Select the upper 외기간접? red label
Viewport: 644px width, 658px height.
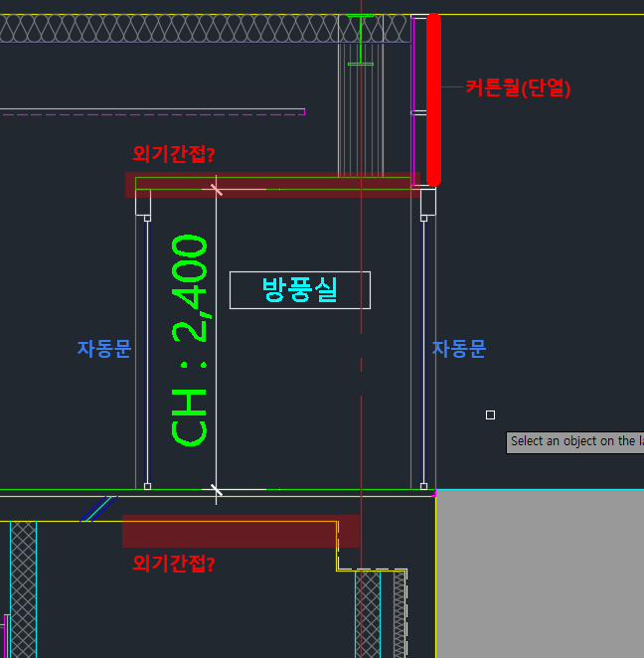click(x=174, y=154)
